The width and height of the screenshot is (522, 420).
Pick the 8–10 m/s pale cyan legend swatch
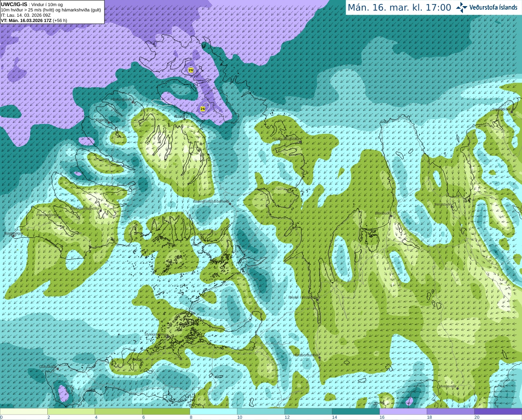pos(213,411)
